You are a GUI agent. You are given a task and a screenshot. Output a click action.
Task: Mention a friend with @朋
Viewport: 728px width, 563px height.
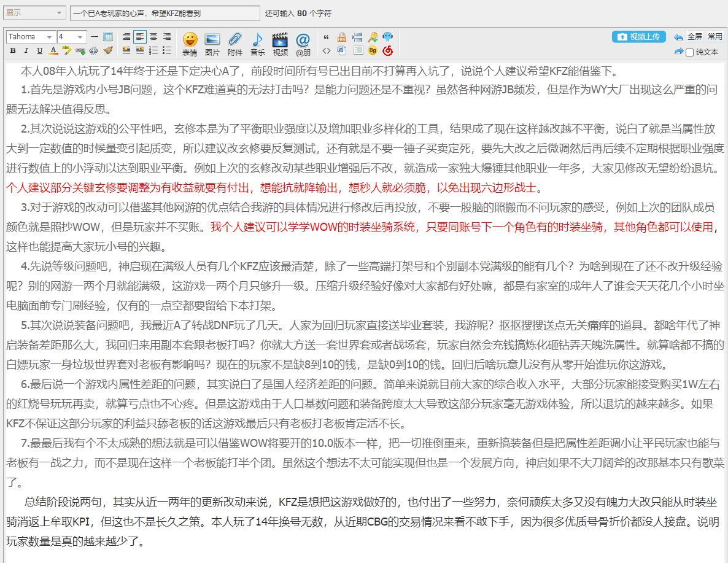pyautogui.click(x=303, y=44)
